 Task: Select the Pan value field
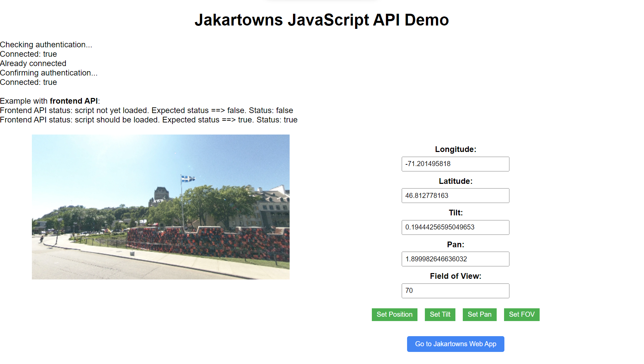pos(455,259)
